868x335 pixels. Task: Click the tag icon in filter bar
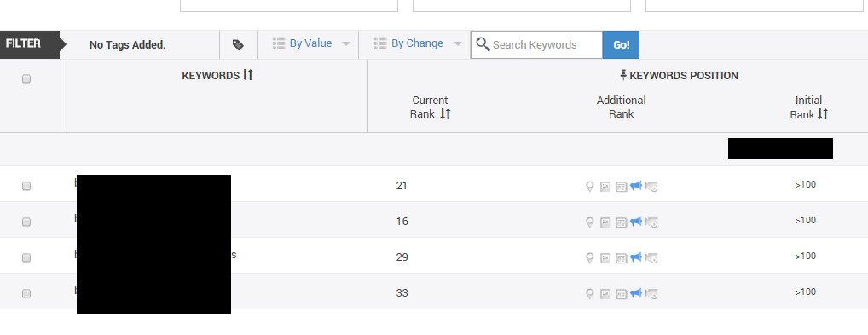(x=238, y=45)
